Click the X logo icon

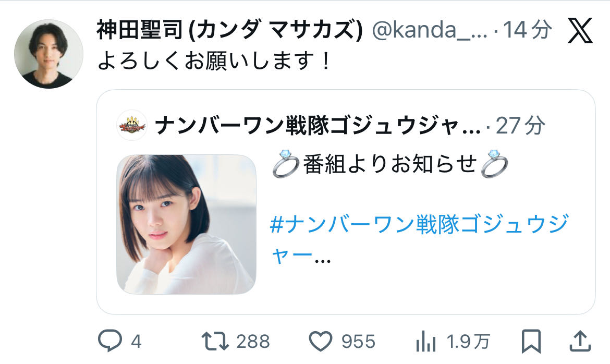[580, 30]
